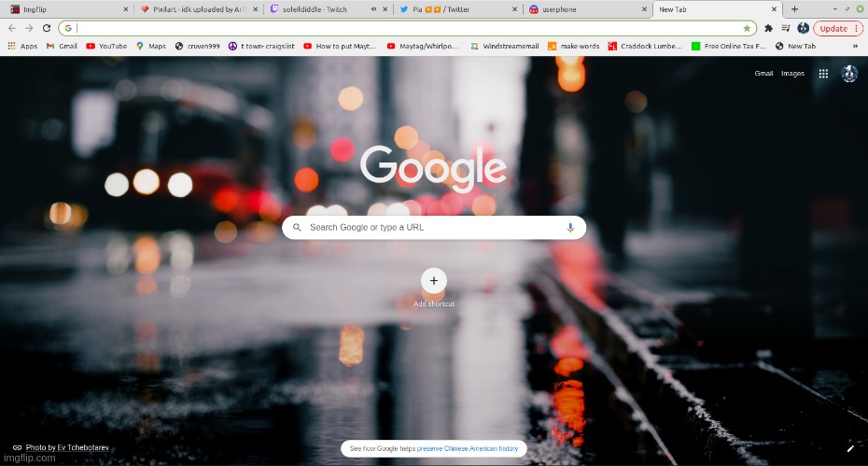The image size is (868, 466).
Task: Mute the Twitch tab audio icon
Action: point(373,9)
